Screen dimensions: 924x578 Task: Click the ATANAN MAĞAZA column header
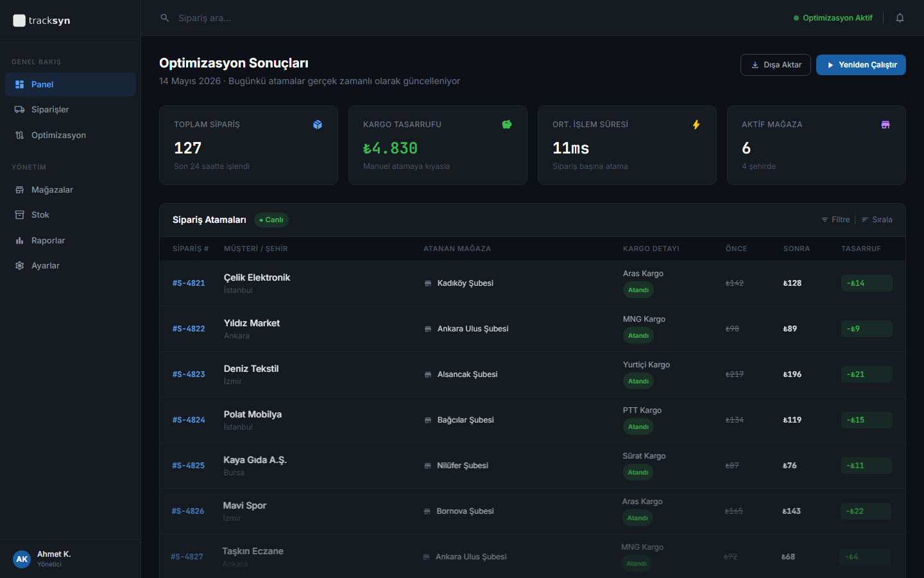(457, 249)
